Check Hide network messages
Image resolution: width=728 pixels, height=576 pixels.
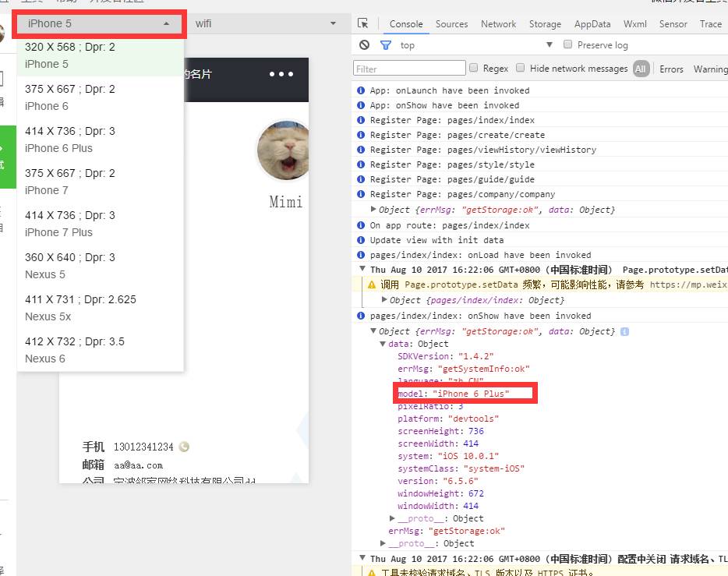521,68
